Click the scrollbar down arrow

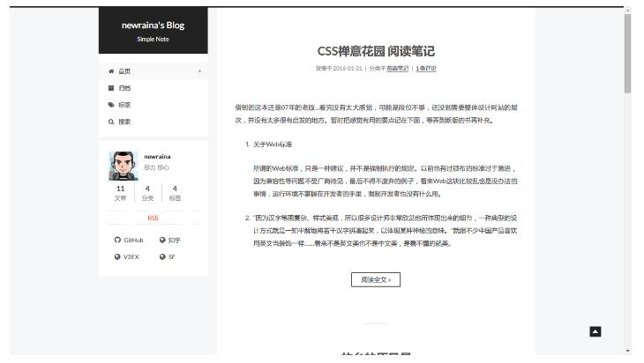(627, 351)
